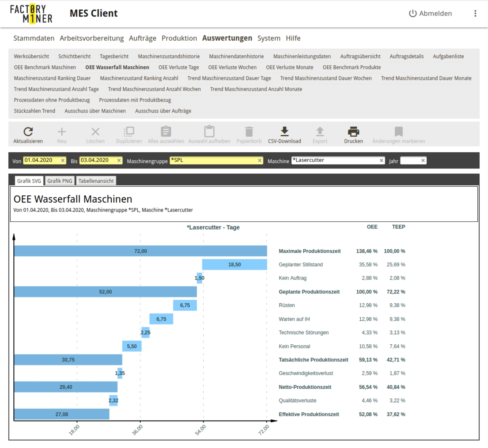Click the Factory Miner logo

point(31,14)
